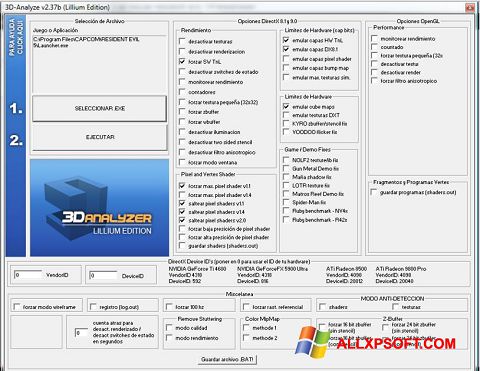Toggle emular cube maps checkbox
Viewport: 480px width, 371px height.
pyautogui.click(x=286, y=107)
